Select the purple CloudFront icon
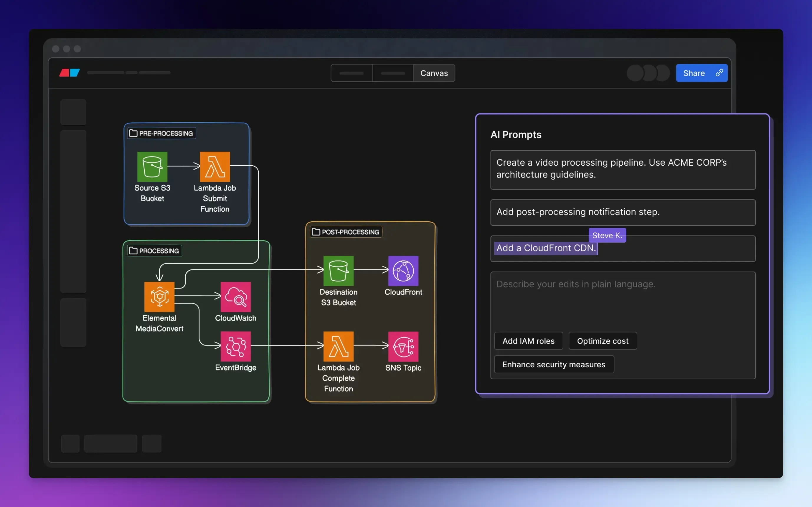This screenshot has width=812, height=507. pos(403,271)
